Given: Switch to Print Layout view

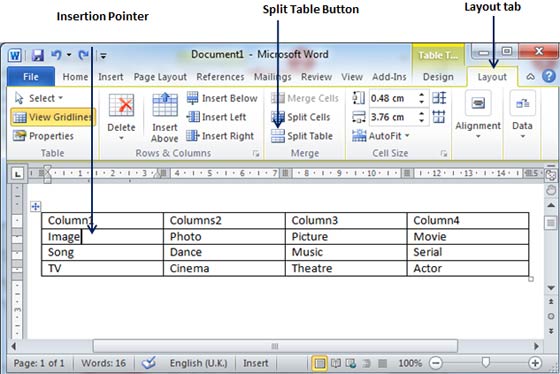Looking at the screenshot, I should click(x=320, y=364).
